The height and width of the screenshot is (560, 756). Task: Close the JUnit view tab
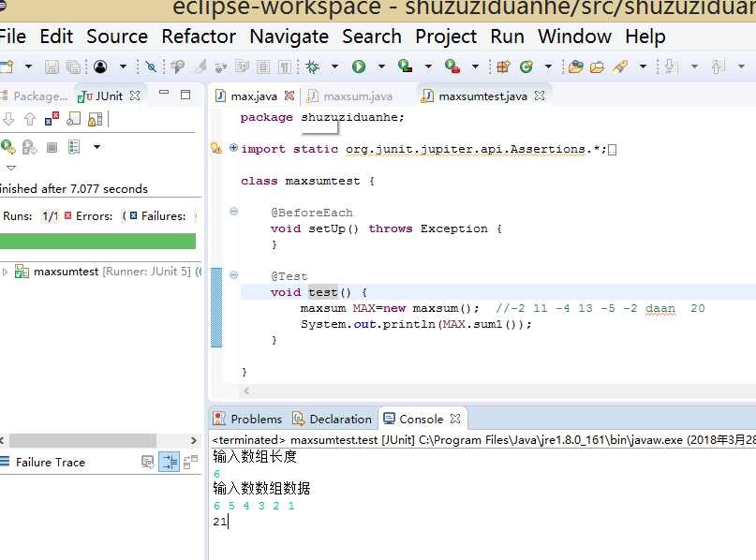click(135, 96)
